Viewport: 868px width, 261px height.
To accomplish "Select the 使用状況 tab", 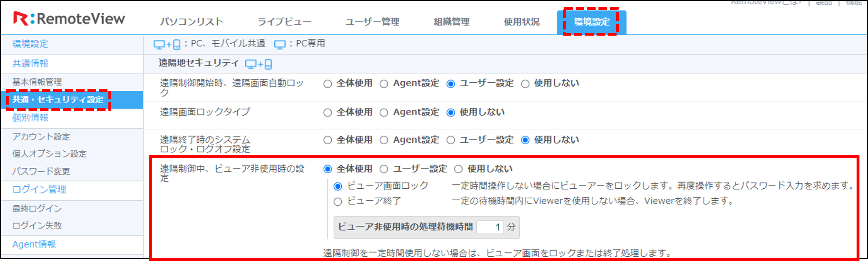I will [x=521, y=22].
